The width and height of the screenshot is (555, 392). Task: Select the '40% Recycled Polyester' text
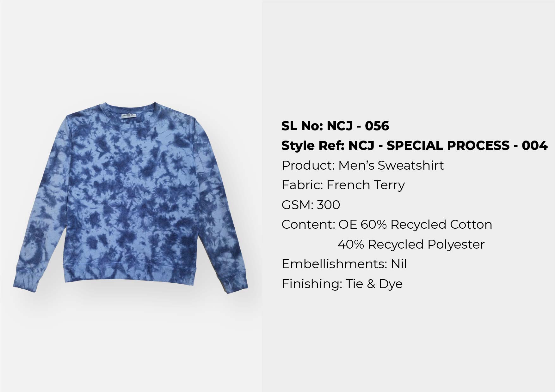tap(411, 244)
